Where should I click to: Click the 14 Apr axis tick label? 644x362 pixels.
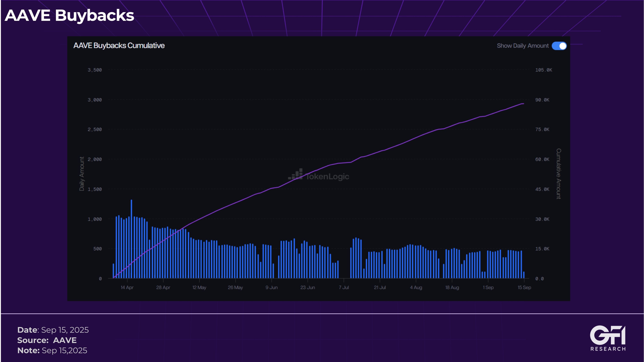[x=127, y=287]
